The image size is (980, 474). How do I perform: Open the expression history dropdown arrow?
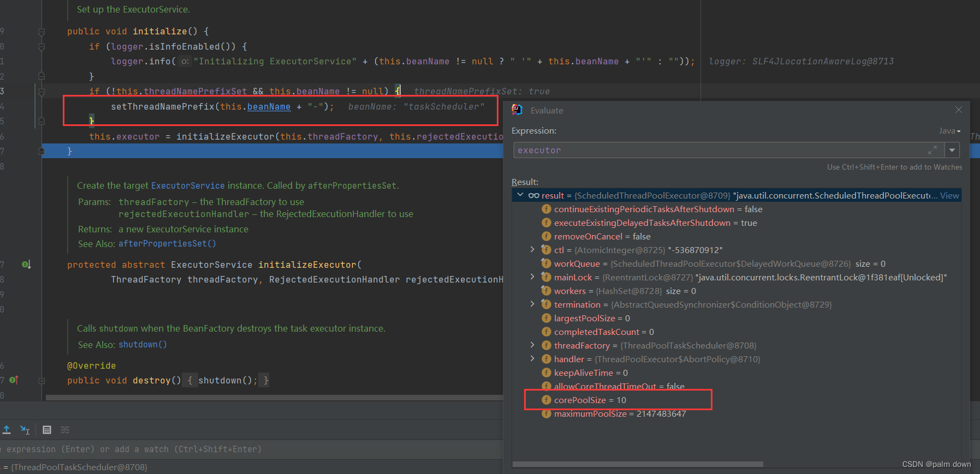point(952,150)
